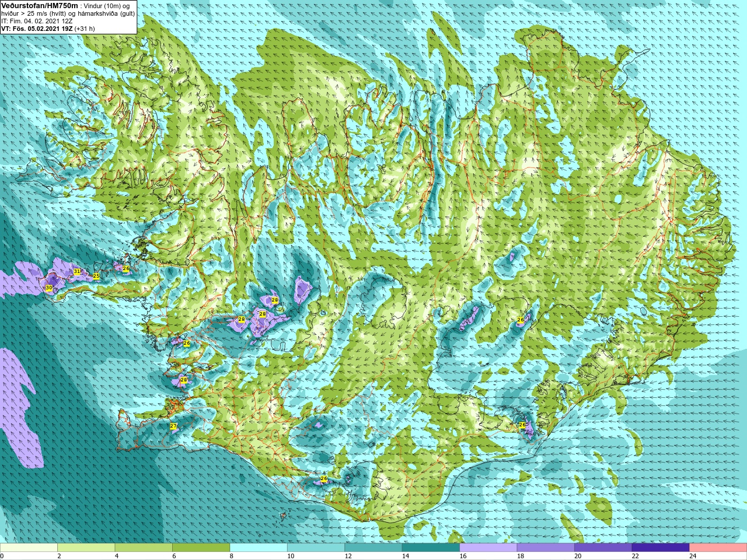Click the 18–20 m/s purple legend swatch
Image resolution: width=747 pixels, height=560 pixels.
click(546, 548)
